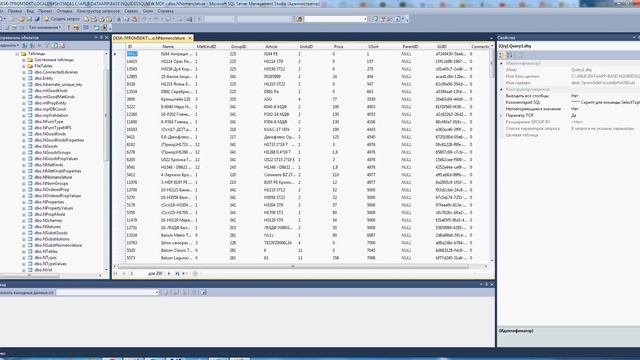Image resolution: width=640 pixels, height=360 pixels.
Task: Open the Конструктор запросов menu
Action: click(x=98, y=11)
